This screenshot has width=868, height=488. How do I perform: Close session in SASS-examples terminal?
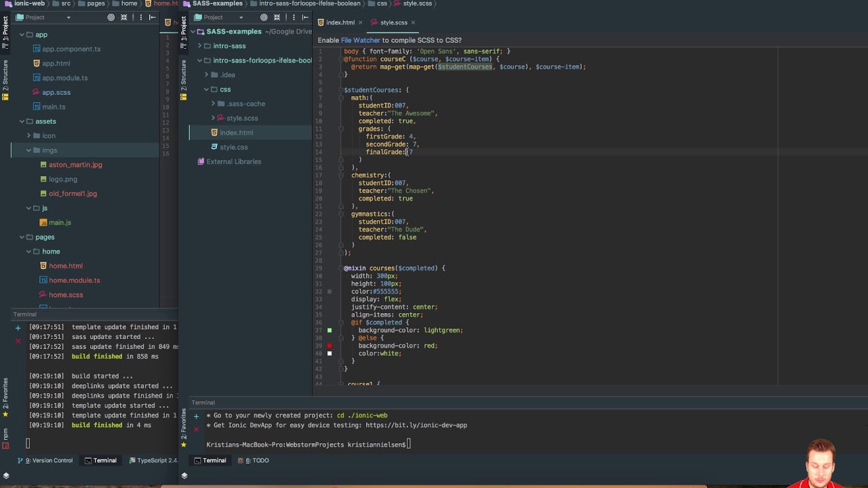point(196,428)
